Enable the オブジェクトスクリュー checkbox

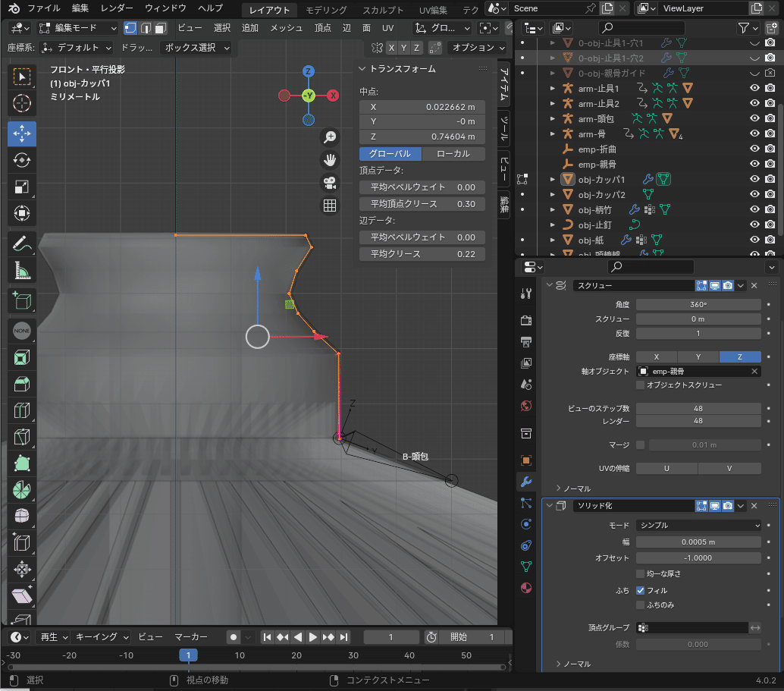pos(640,385)
